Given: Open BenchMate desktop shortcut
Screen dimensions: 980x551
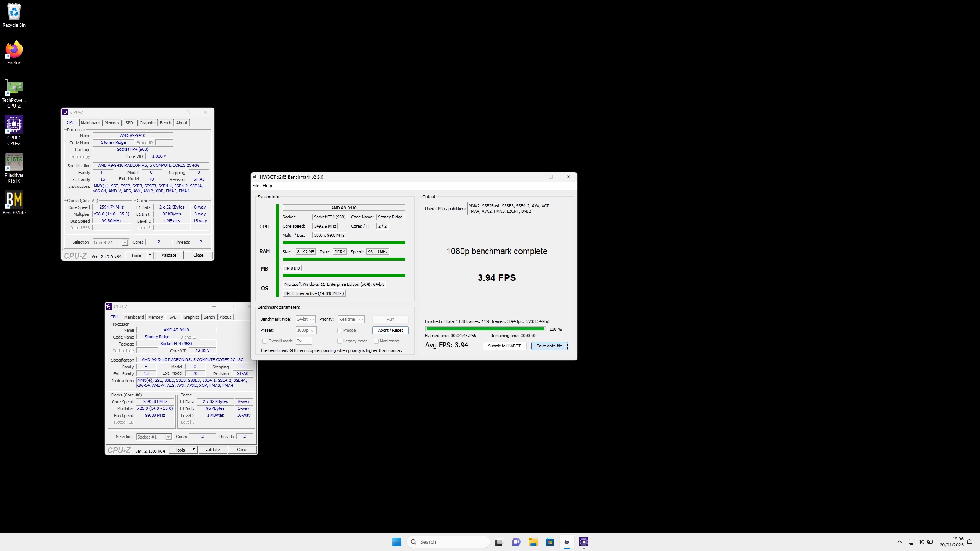Looking at the screenshot, I should 14,203.
